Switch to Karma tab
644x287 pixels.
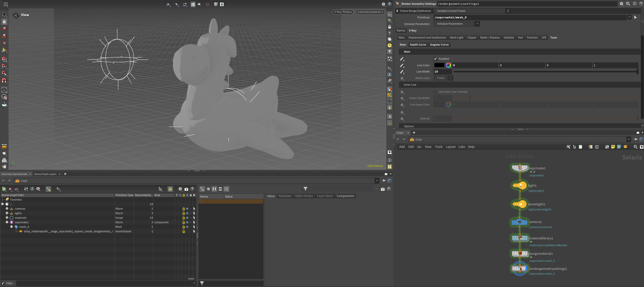pos(401,30)
